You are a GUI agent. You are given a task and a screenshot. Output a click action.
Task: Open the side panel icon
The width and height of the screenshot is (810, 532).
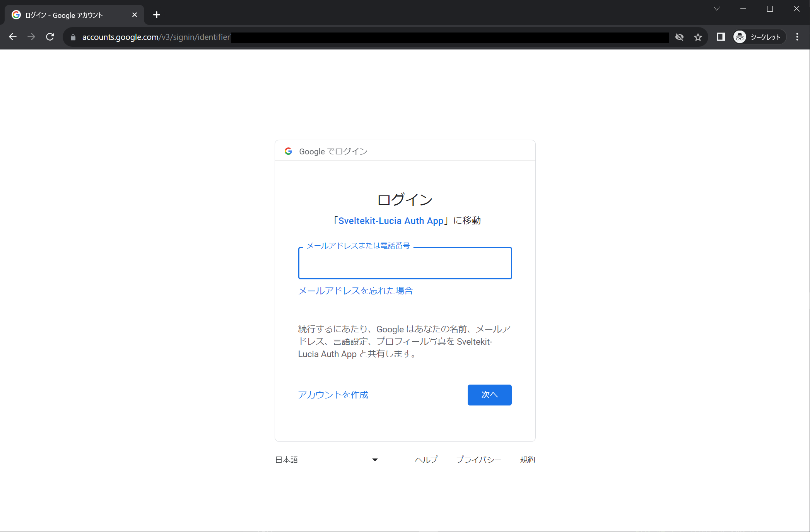click(720, 37)
